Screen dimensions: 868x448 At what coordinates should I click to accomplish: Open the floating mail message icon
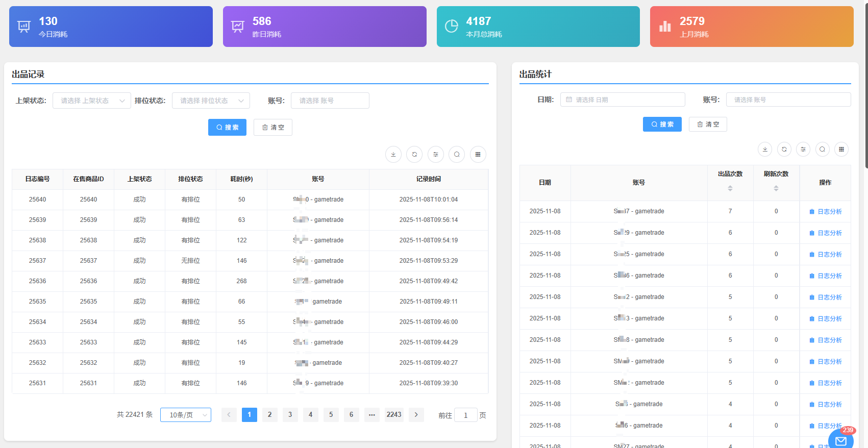click(x=840, y=441)
